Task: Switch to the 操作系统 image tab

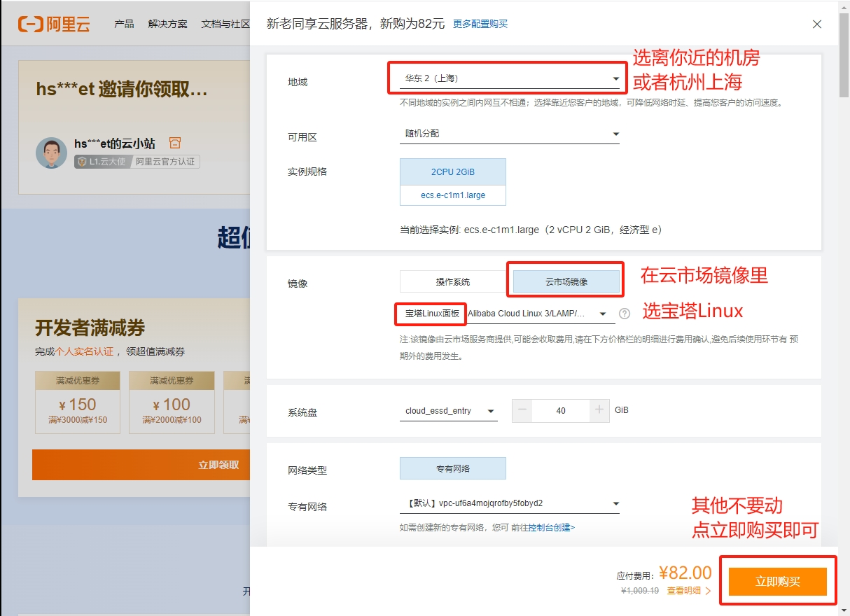Action: [452, 280]
